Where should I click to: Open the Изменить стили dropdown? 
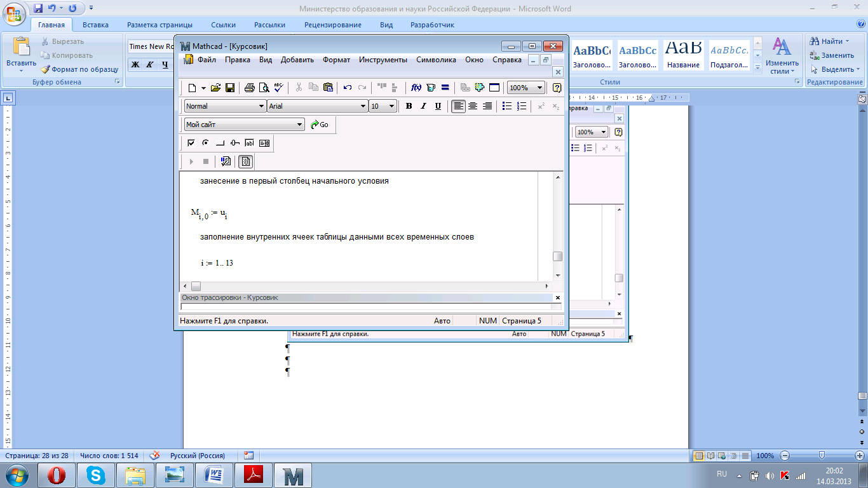click(782, 57)
